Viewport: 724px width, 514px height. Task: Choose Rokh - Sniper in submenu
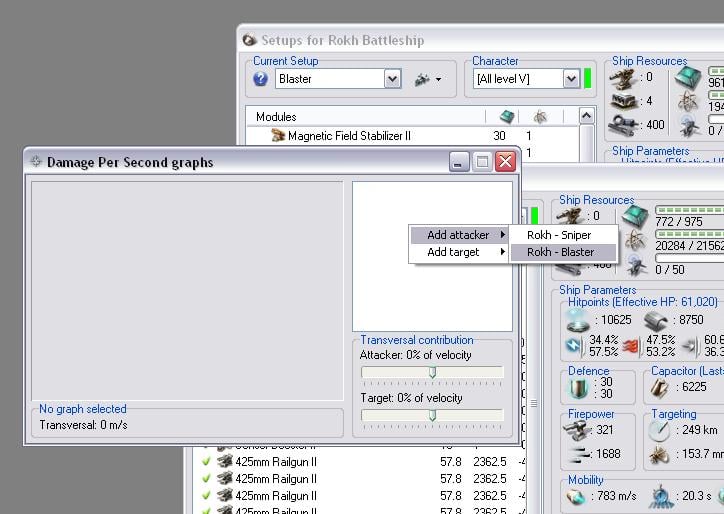[x=559, y=235]
